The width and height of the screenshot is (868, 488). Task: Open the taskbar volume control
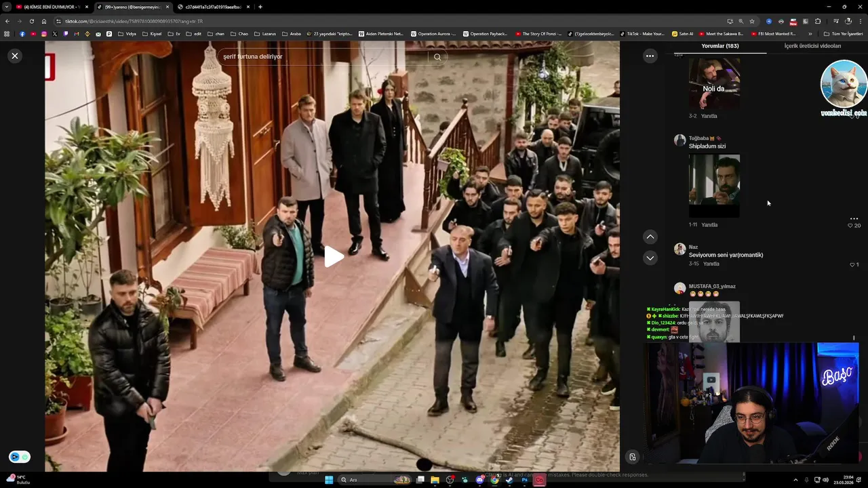pyautogui.click(x=825, y=480)
